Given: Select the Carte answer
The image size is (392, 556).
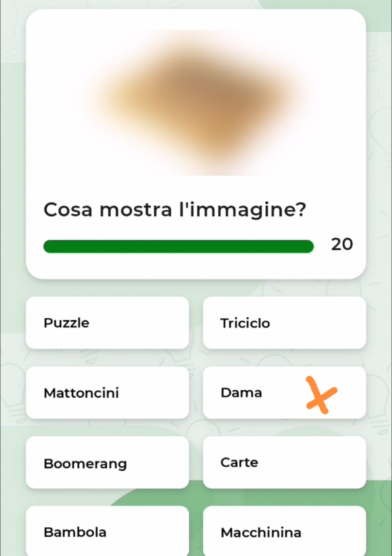Looking at the screenshot, I should click(284, 462).
